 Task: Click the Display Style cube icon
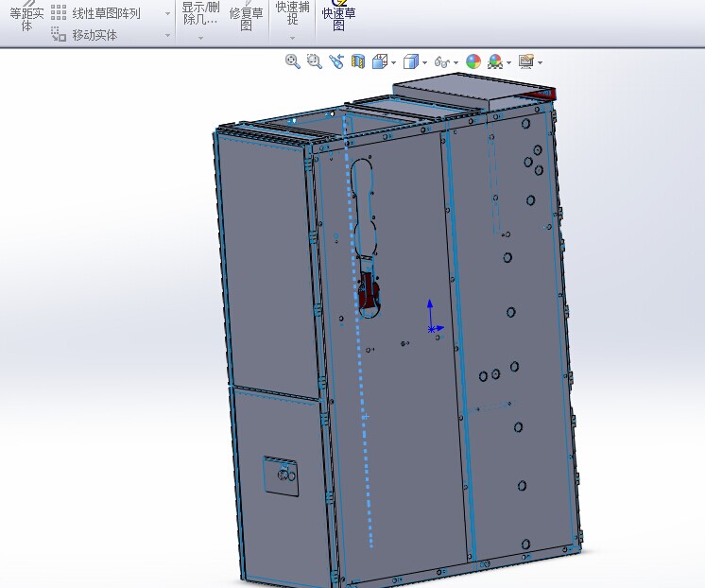pyautogui.click(x=410, y=61)
